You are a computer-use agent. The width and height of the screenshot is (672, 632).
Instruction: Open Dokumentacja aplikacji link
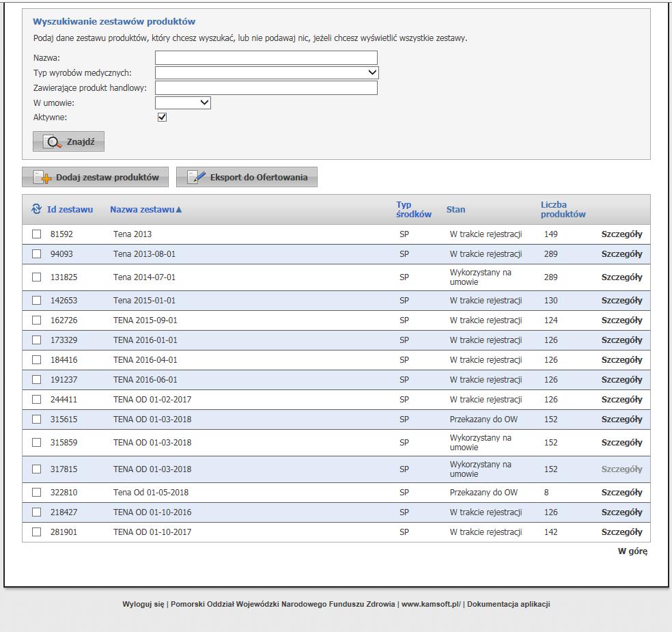point(508,604)
